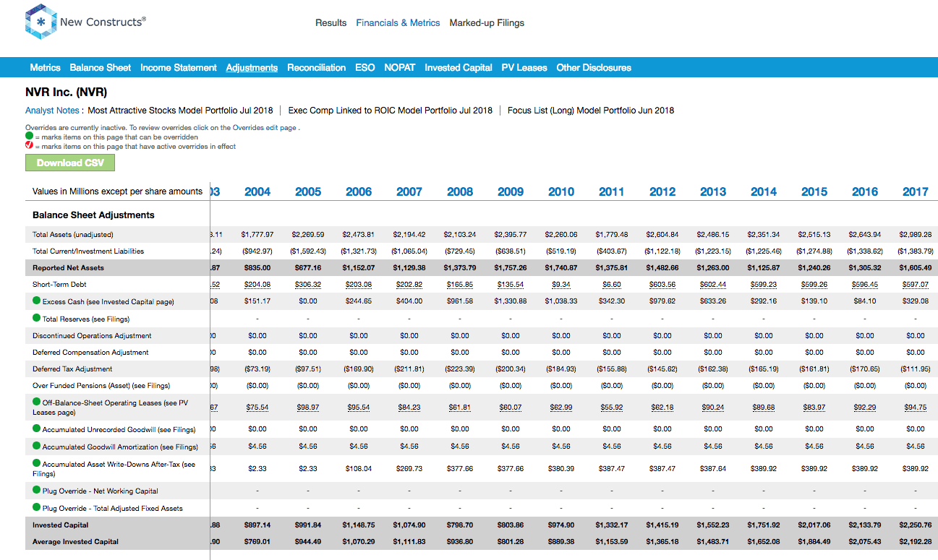
Task: Click 2007 Asset Write-Downs value $269.73
Action: (409, 468)
